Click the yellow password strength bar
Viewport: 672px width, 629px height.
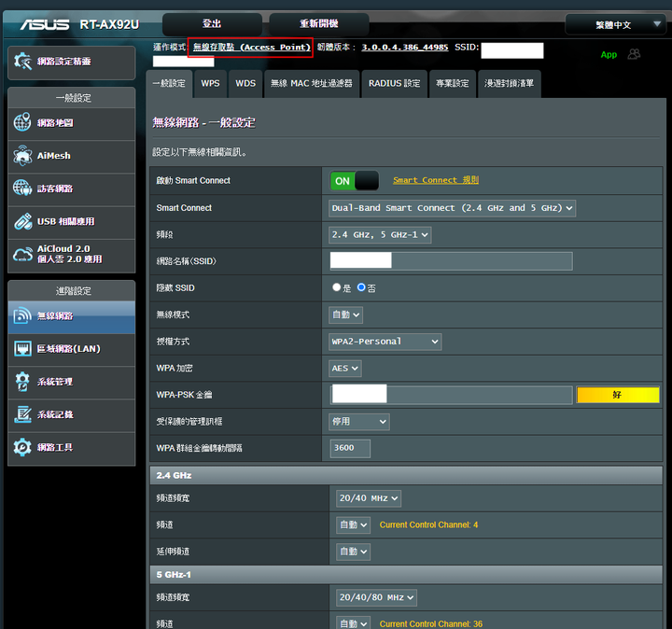click(x=618, y=395)
